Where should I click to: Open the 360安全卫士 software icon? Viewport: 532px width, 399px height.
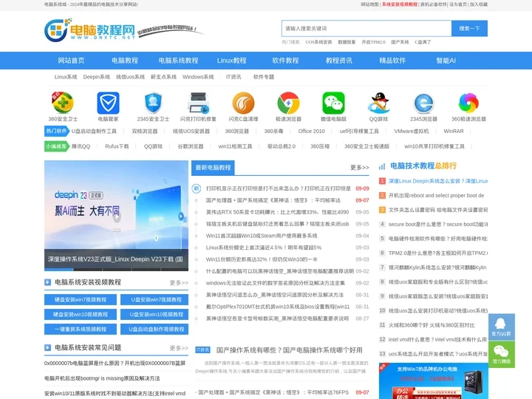[63, 103]
